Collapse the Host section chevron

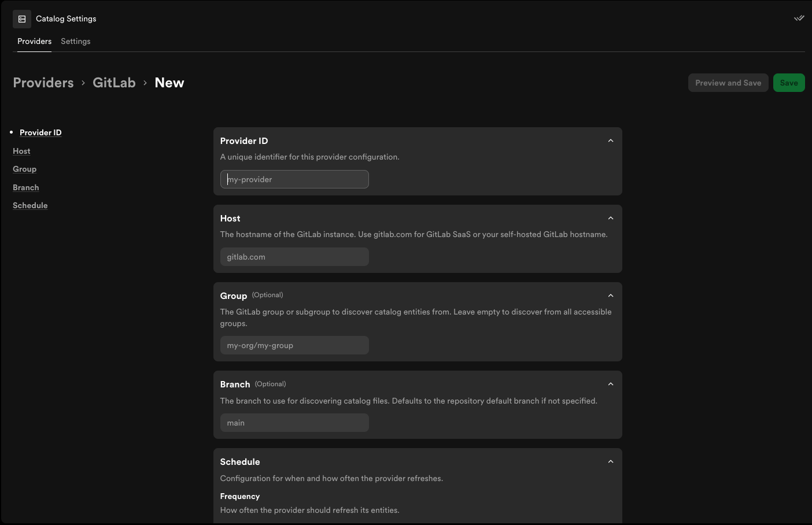(x=611, y=218)
